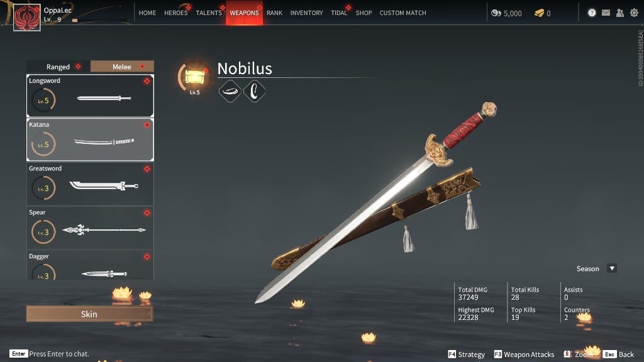Select the Spear weapon entry
Screen dimensions: 644x362
(90, 228)
